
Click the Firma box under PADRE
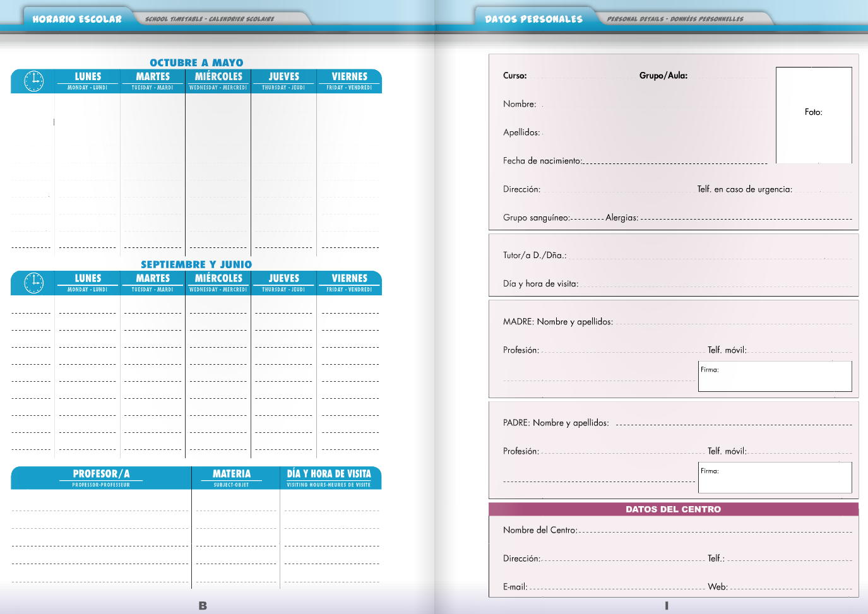775,477
